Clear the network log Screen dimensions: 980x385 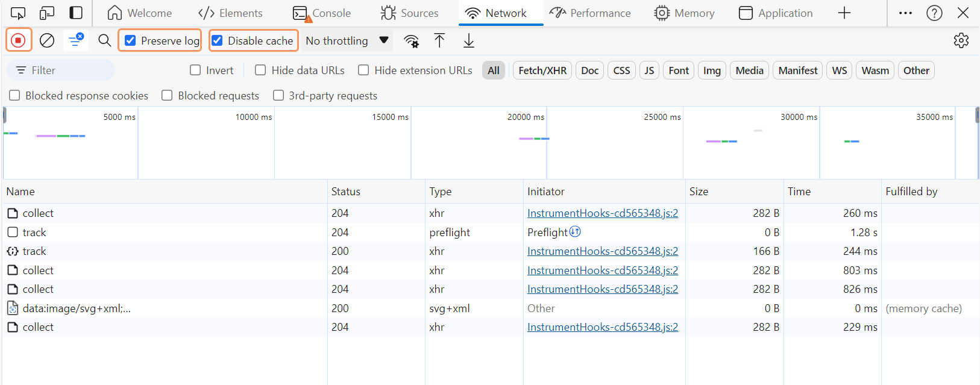pyautogui.click(x=47, y=40)
